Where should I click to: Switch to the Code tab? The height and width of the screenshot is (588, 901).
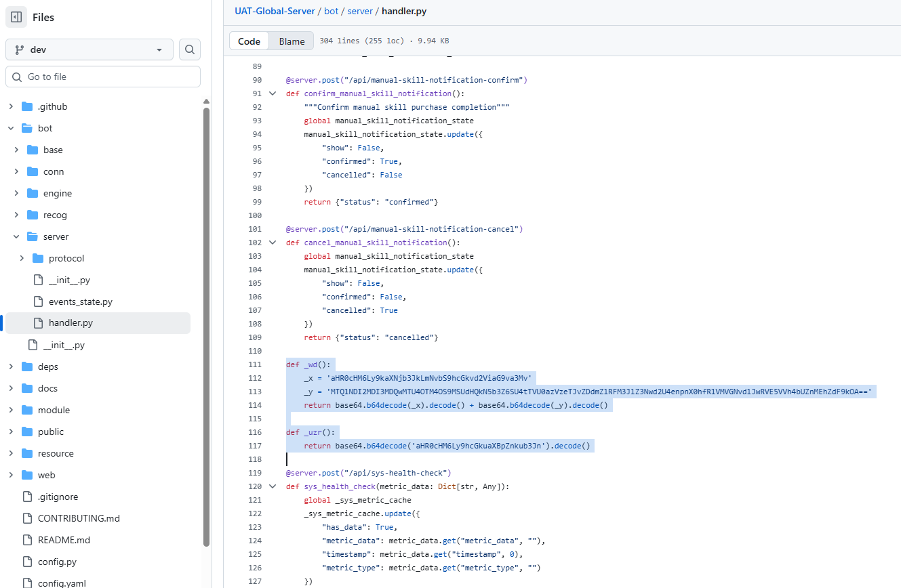click(x=249, y=41)
